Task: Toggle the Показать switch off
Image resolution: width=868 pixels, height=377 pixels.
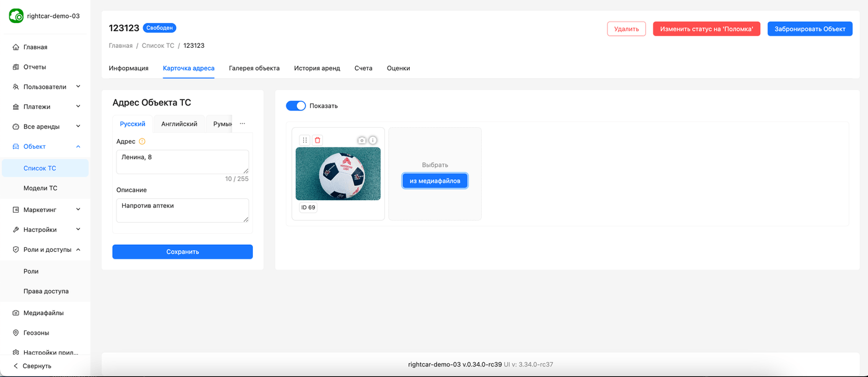Action: (x=296, y=105)
